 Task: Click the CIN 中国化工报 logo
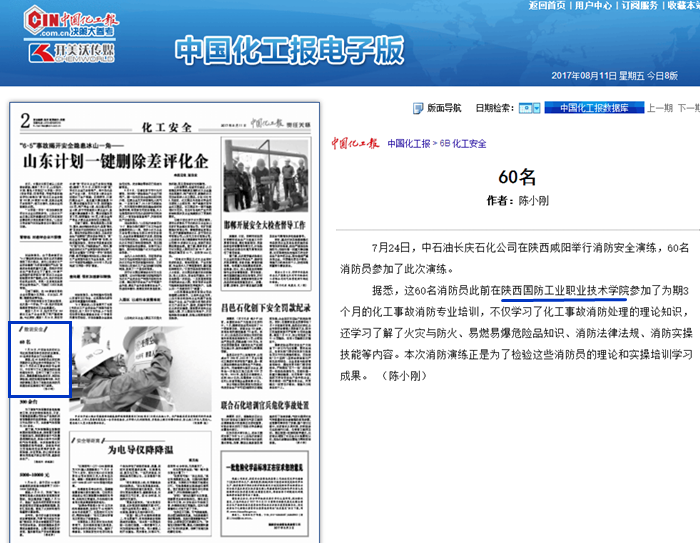click(x=71, y=21)
